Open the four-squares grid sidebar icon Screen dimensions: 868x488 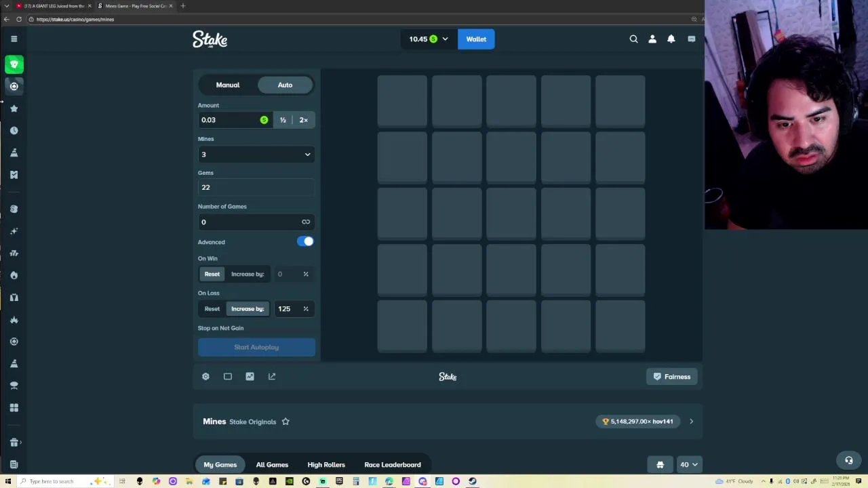click(14, 407)
